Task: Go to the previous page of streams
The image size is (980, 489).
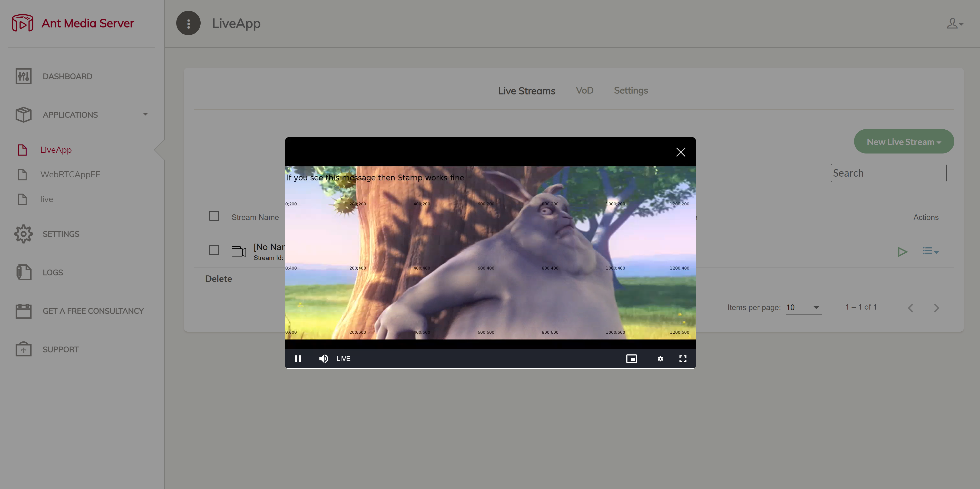Action: point(911,308)
